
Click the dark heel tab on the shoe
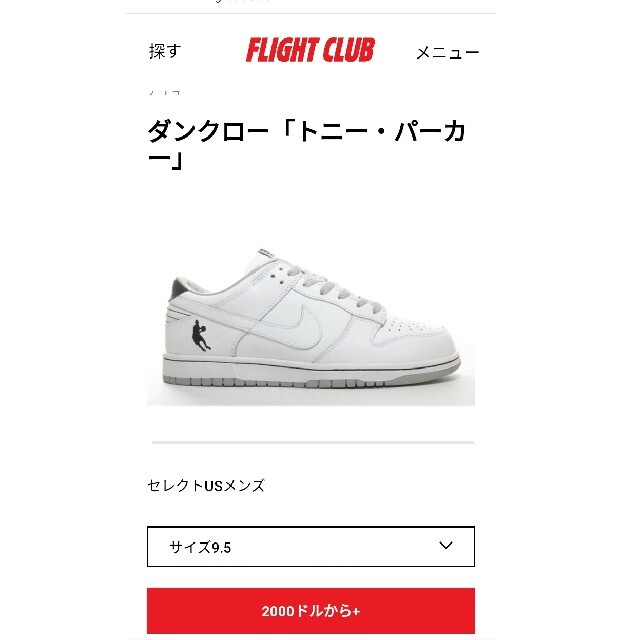[x=180, y=287]
